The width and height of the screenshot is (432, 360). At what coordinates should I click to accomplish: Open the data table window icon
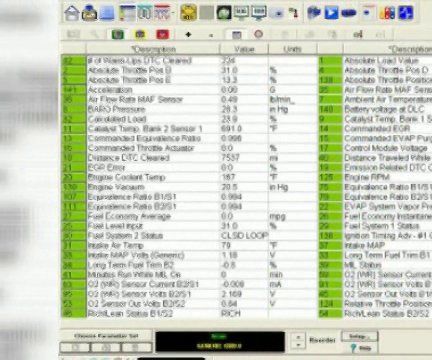pyautogui.click(x=127, y=13)
